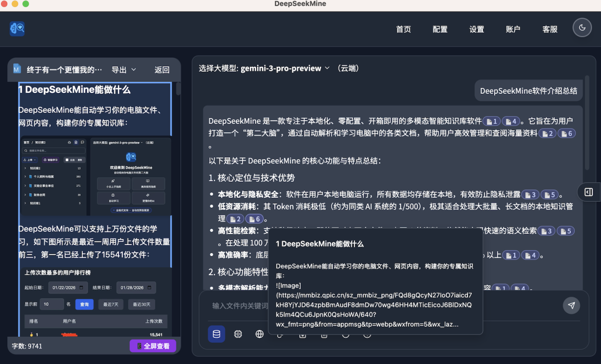Click the 查询 query button
This screenshot has width=601, height=364.
pyautogui.click(x=84, y=305)
